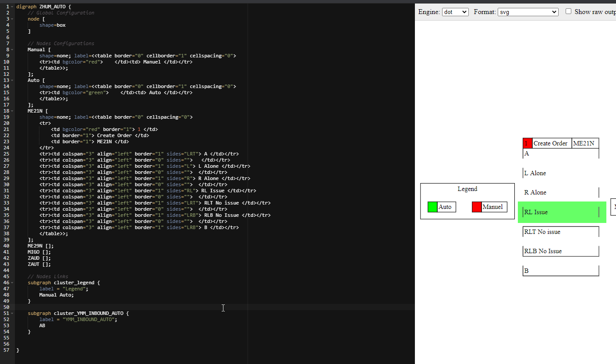Fold the cluster_legend subgraph at line 46

click(x=12, y=283)
